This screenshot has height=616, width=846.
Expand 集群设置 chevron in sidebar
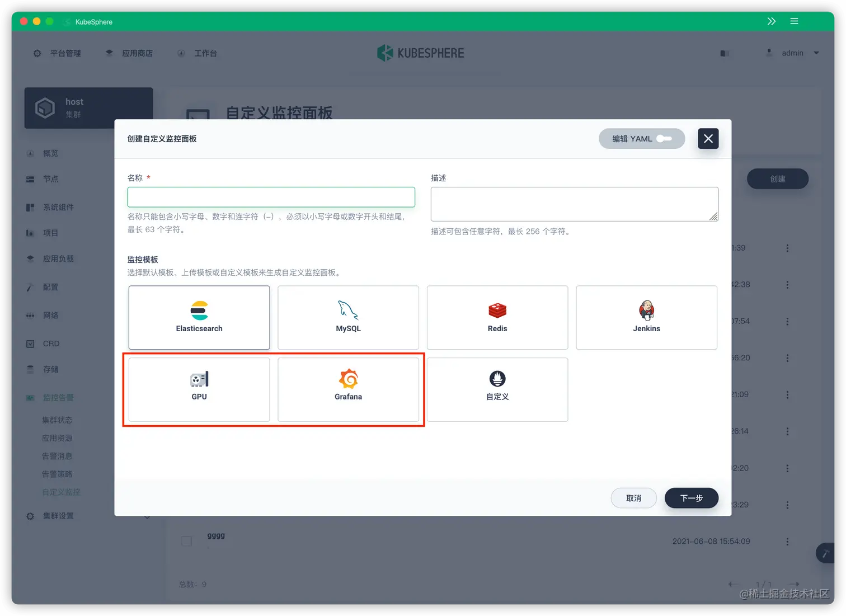147,516
